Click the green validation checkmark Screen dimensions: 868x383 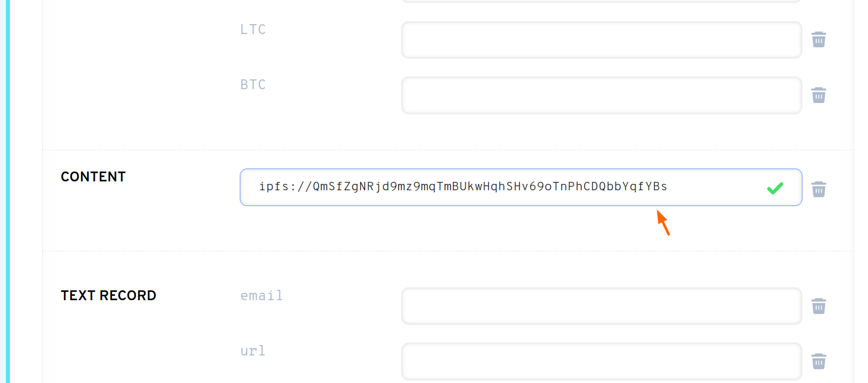pyautogui.click(x=775, y=188)
